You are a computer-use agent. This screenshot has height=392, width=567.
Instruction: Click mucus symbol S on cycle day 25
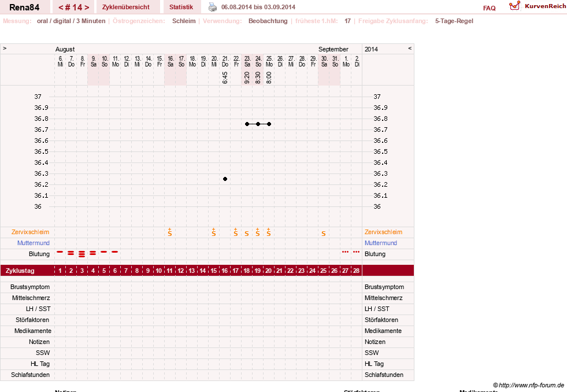pyautogui.click(x=324, y=234)
